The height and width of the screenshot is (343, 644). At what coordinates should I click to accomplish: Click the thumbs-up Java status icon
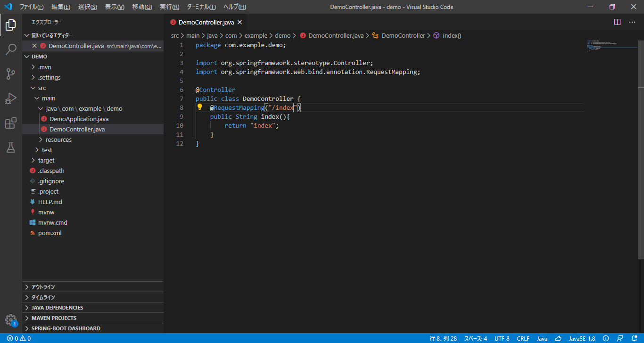[x=558, y=338]
